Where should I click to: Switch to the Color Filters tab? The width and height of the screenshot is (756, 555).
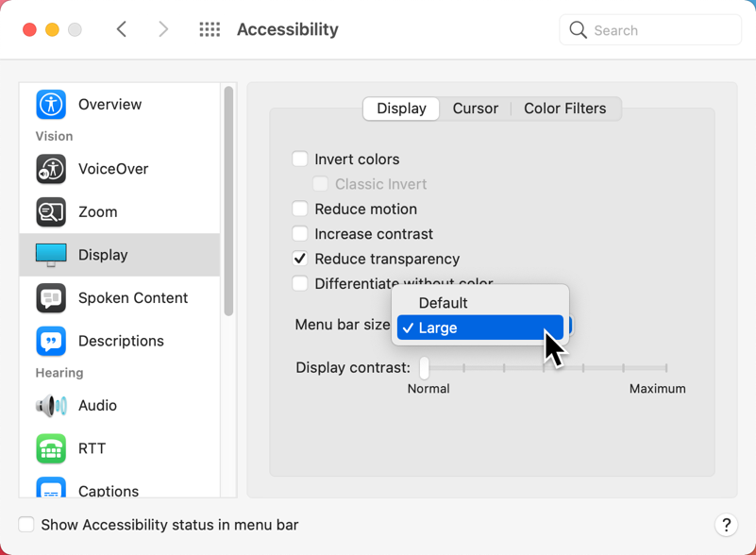click(564, 109)
